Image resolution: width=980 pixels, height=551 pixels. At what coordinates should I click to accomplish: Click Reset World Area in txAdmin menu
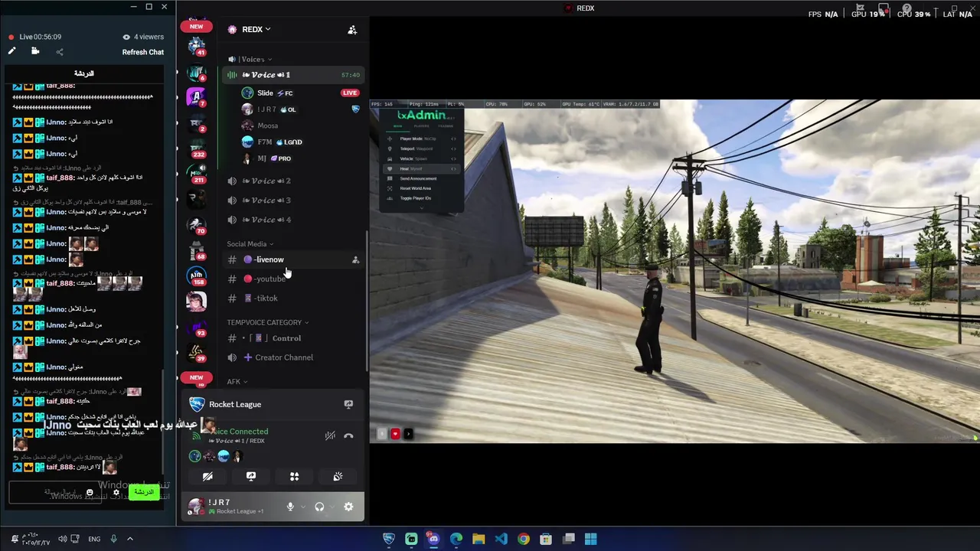(416, 188)
